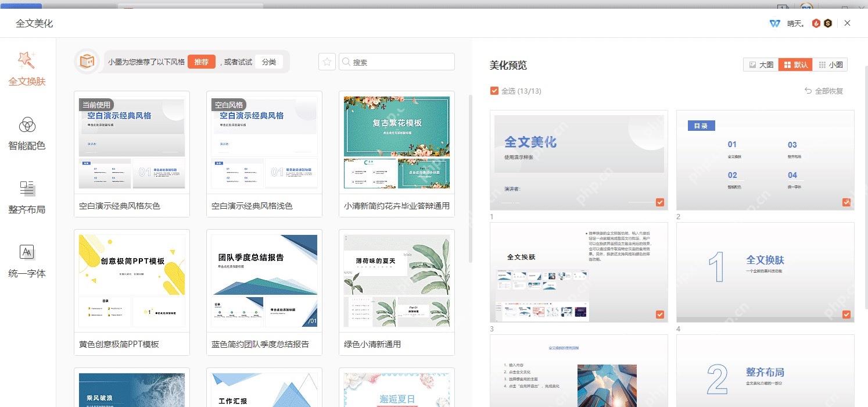Click slide 2 目录 preview
This screenshot has height=407, width=868.
click(765, 160)
